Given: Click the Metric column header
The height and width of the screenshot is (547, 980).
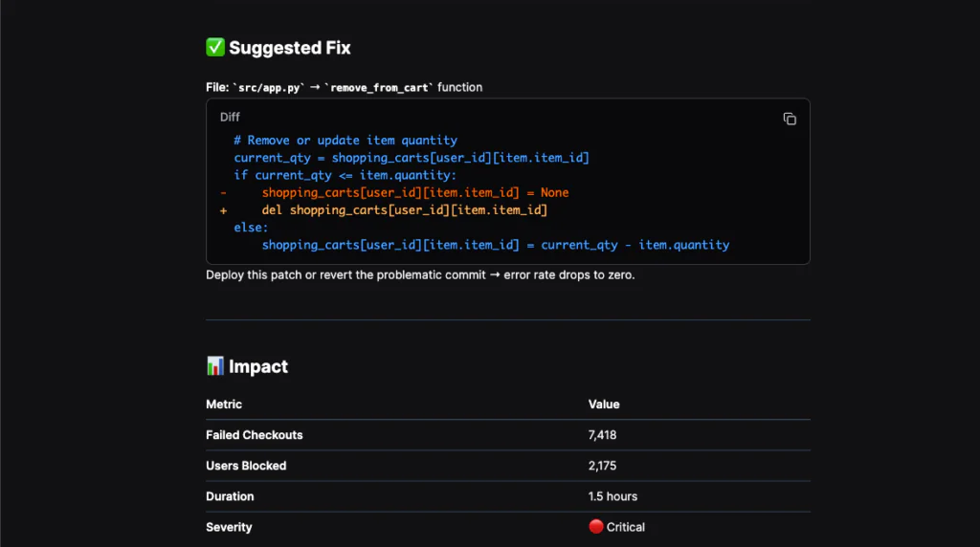Looking at the screenshot, I should 224,405.
